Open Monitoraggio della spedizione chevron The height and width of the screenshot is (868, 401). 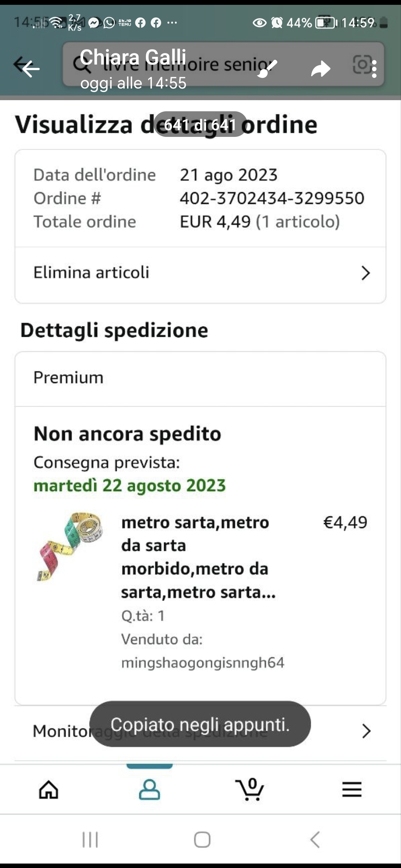[366, 731]
